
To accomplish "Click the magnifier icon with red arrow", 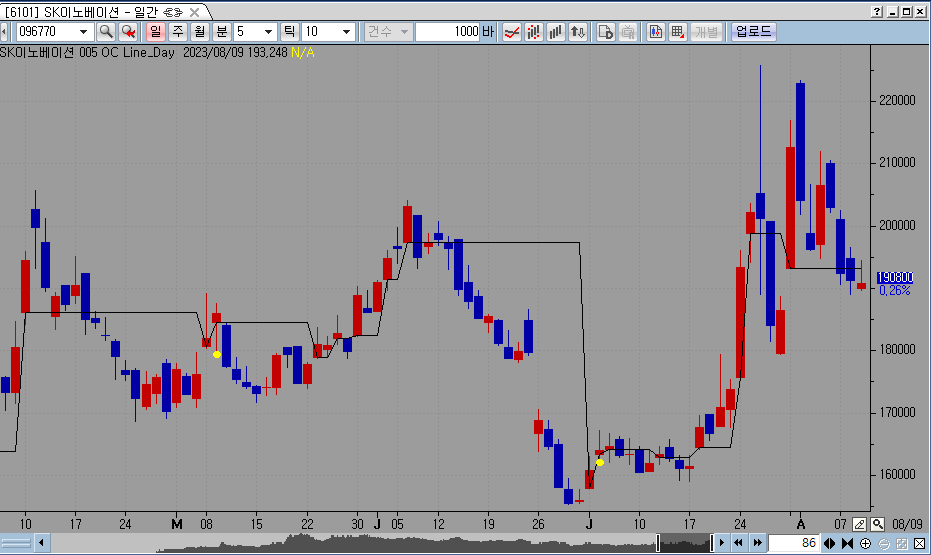I will pyautogui.click(x=128, y=32).
